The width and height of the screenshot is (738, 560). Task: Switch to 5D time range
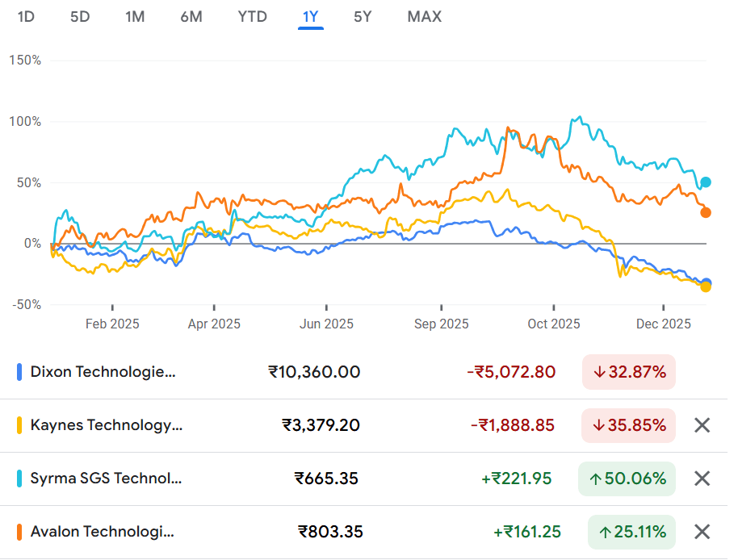pos(80,17)
